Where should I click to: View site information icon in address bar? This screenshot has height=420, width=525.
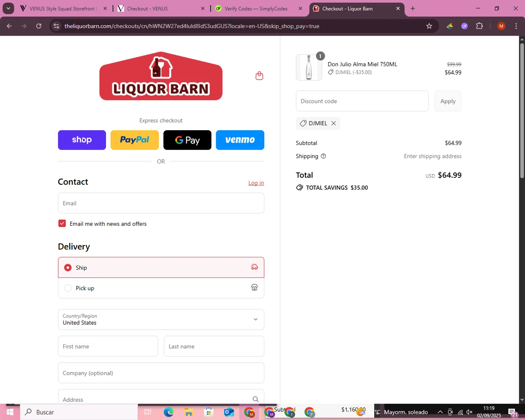click(56, 26)
